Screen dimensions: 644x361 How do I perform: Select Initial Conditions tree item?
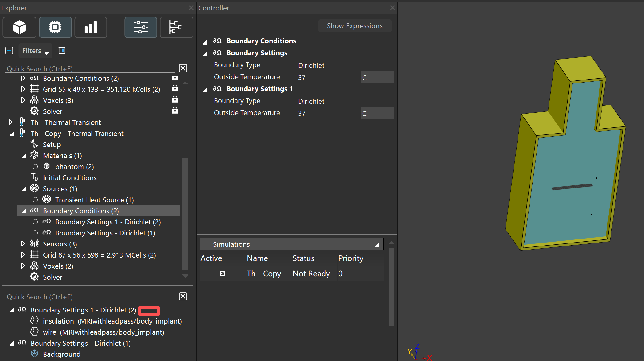(70, 178)
